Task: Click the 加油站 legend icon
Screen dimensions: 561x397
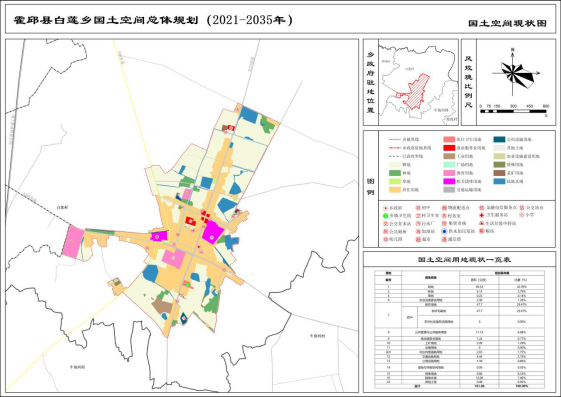Action: click(418, 231)
